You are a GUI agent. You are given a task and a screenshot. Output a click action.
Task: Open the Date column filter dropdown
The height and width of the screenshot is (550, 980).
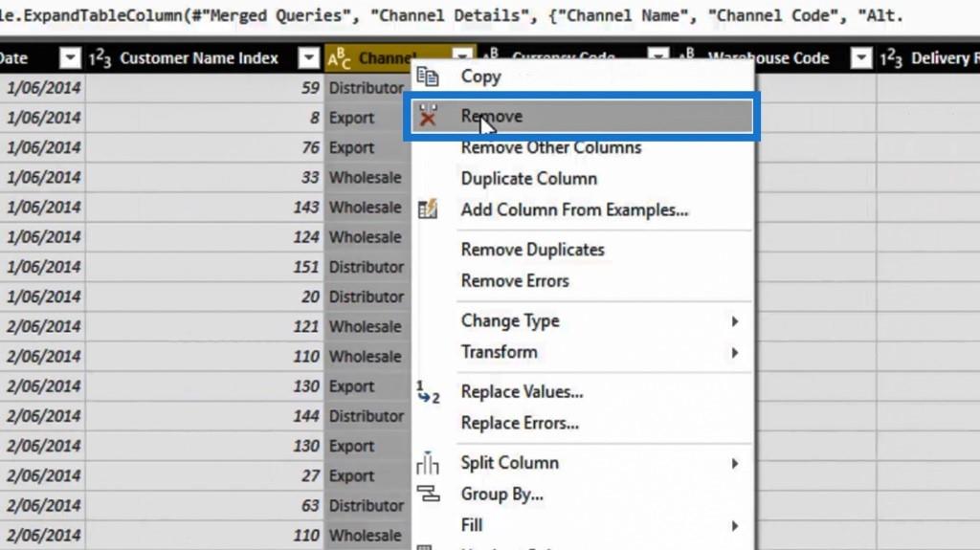point(70,58)
